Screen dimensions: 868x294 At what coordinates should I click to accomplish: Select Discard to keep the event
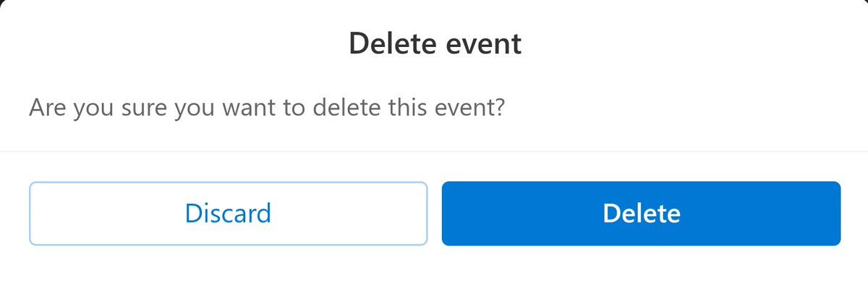pyautogui.click(x=228, y=214)
